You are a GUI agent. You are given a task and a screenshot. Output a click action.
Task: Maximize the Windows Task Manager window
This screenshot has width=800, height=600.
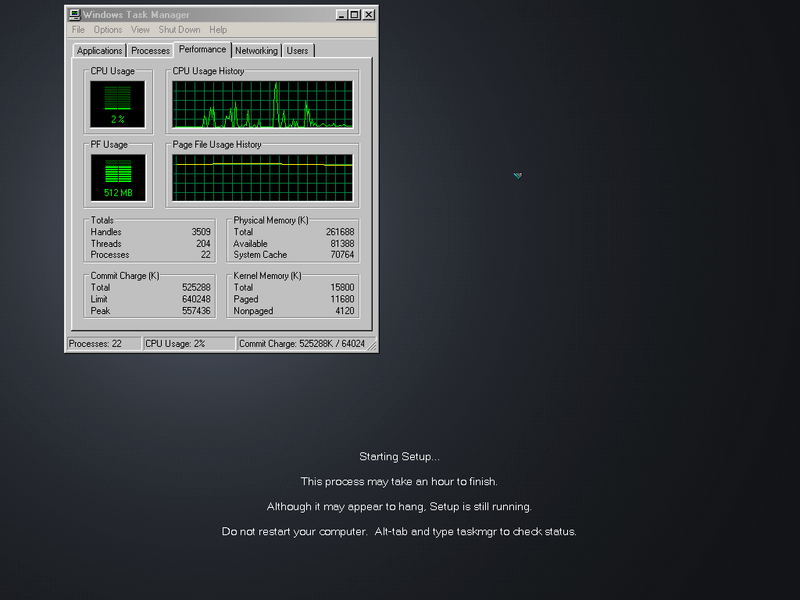(x=355, y=15)
